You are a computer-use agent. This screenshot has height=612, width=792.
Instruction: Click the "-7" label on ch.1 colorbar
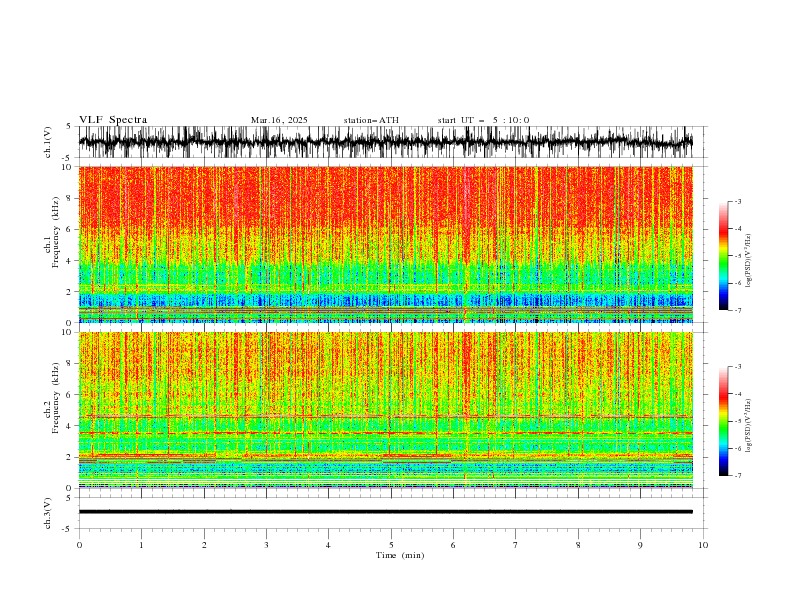point(738,310)
